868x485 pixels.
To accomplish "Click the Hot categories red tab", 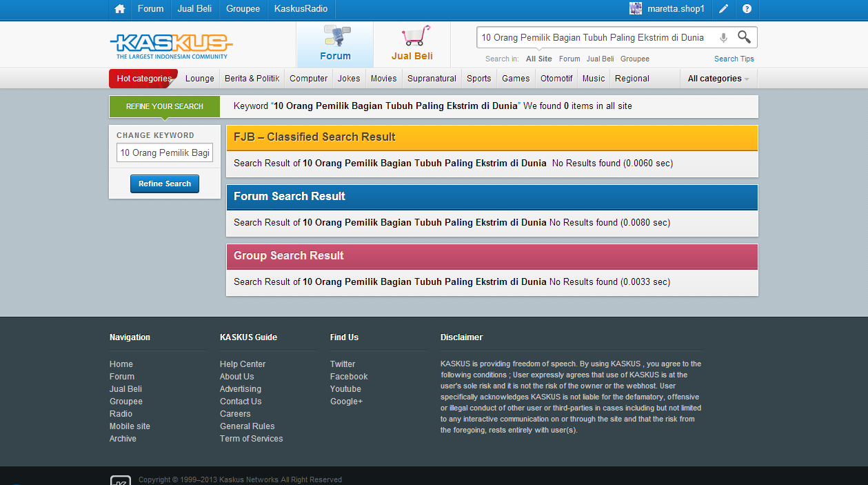I will 143,79.
